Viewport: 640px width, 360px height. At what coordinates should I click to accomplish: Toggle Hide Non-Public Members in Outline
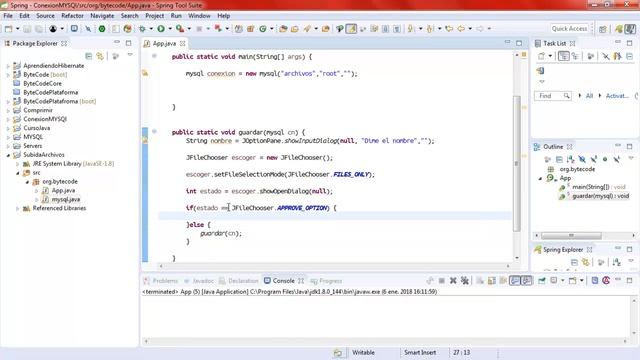point(605,159)
